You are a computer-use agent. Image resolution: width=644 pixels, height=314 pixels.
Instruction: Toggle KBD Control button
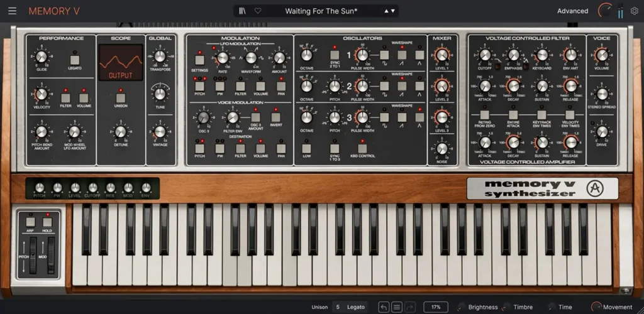pos(362,148)
